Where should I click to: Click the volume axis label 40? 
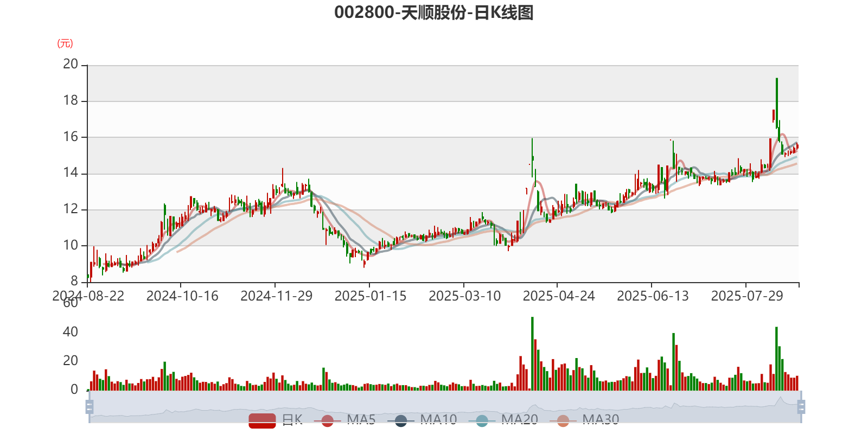pyautogui.click(x=71, y=332)
